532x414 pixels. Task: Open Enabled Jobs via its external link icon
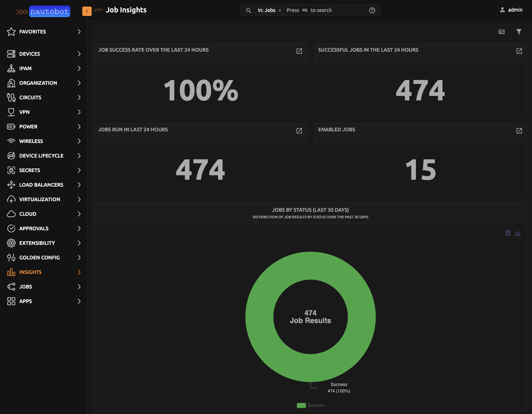(519, 131)
